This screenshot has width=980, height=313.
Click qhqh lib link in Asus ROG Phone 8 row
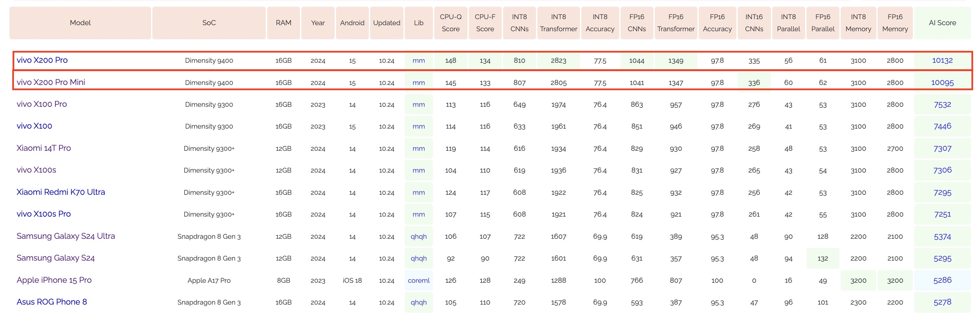[x=419, y=302]
